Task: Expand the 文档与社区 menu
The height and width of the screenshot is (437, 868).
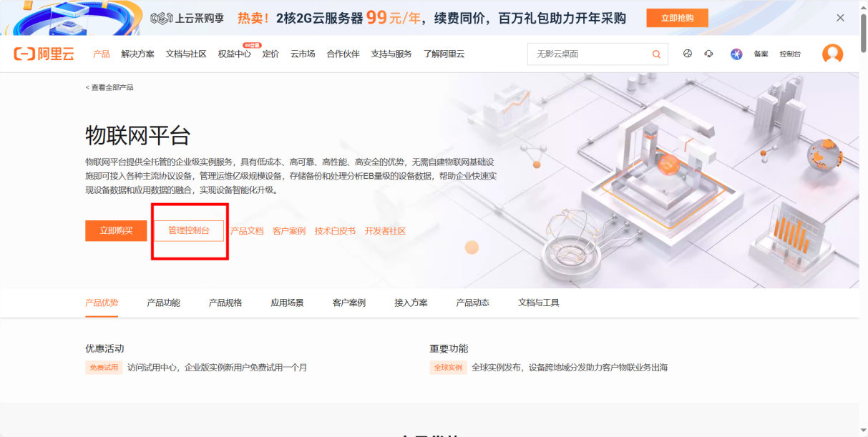Action: [x=186, y=54]
